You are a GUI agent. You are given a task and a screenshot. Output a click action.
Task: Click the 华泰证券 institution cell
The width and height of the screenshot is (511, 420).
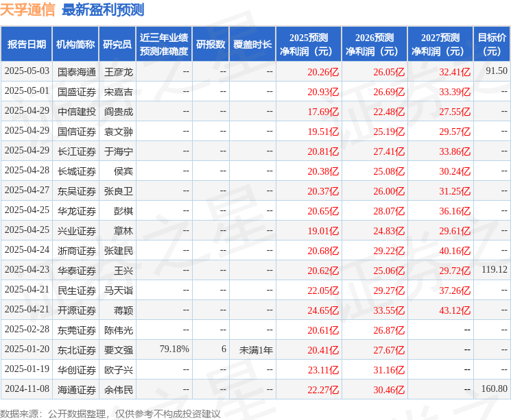tap(77, 271)
